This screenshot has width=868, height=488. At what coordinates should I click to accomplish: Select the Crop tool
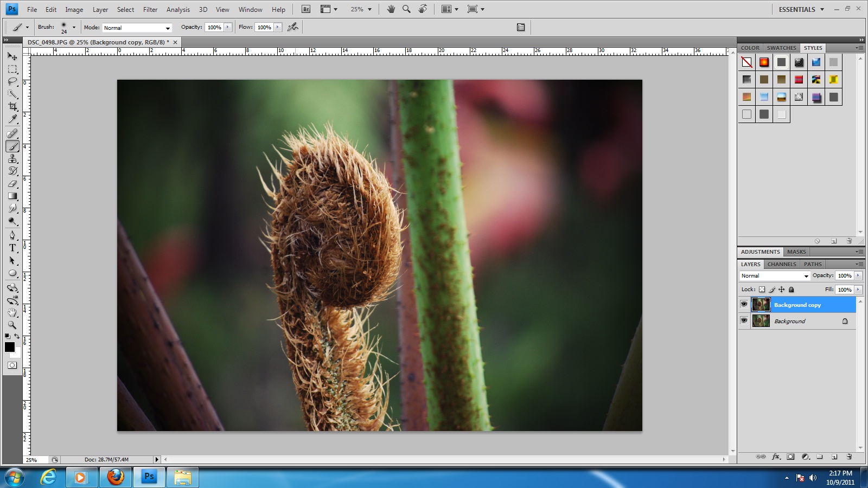(12, 107)
